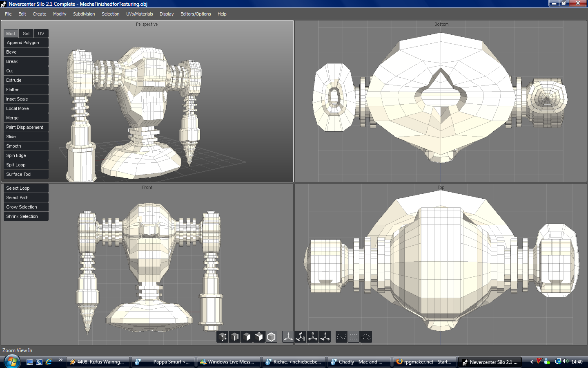Open the system volume control
Image resolution: width=588 pixels, height=368 pixels.
pyautogui.click(x=566, y=361)
